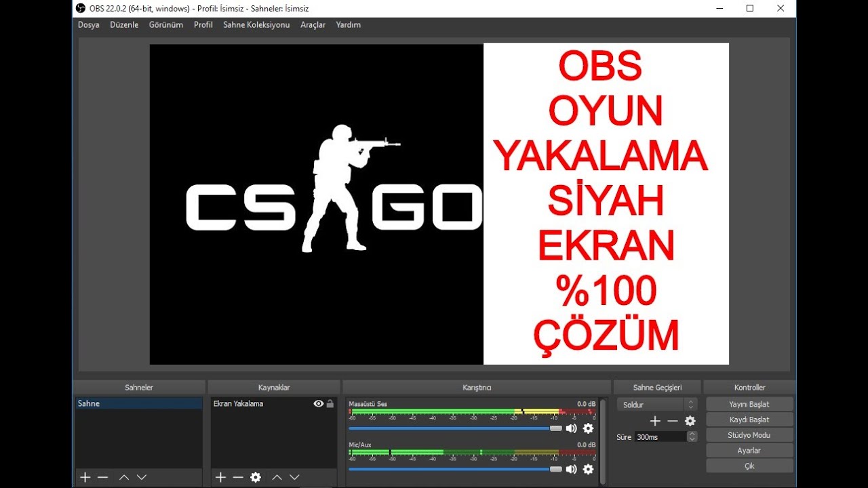Remove the scene transition with minus
The image size is (868, 488).
point(673,421)
